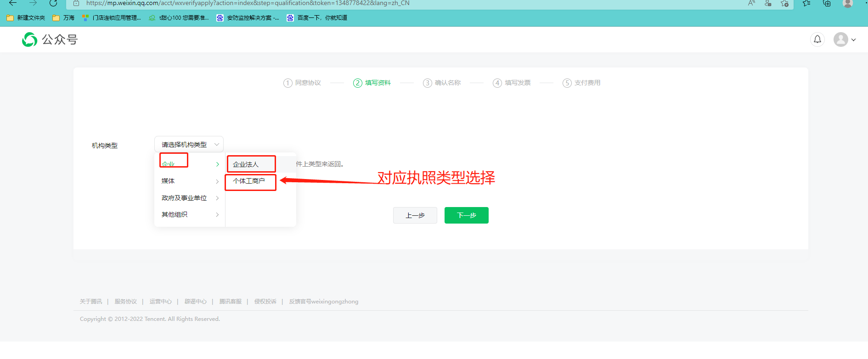This screenshot has height=359, width=868.
Task: Open the 服务协议 footer link
Action: coord(126,302)
